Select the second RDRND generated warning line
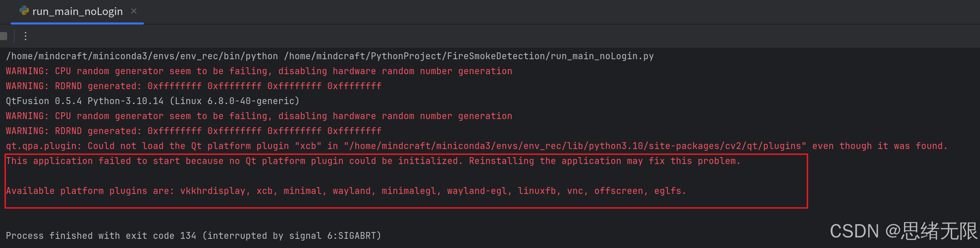980x248 pixels. tap(193, 131)
